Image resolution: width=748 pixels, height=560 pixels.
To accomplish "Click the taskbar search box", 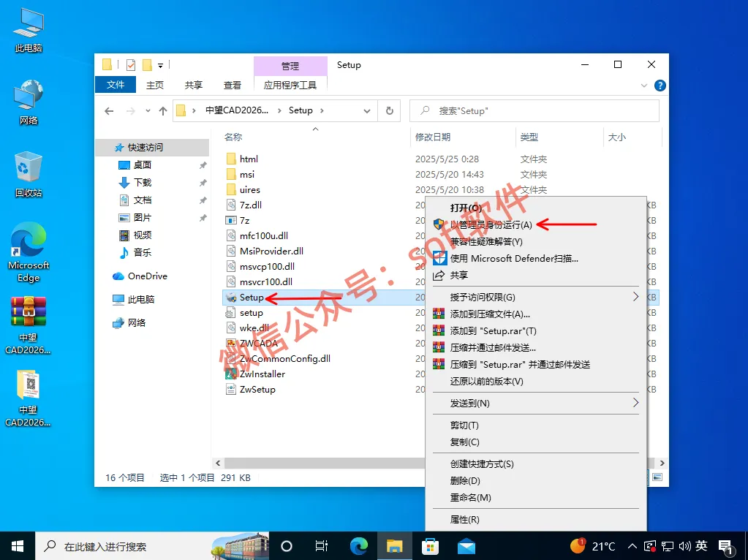I will [x=151, y=546].
